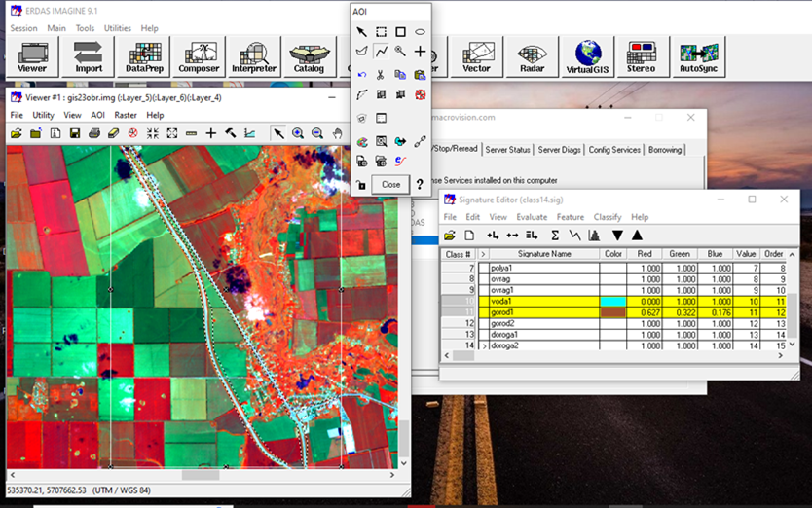The width and height of the screenshot is (812, 508).
Task: Click the ImageInfo icon in Viewer toolbar
Action: (55, 133)
